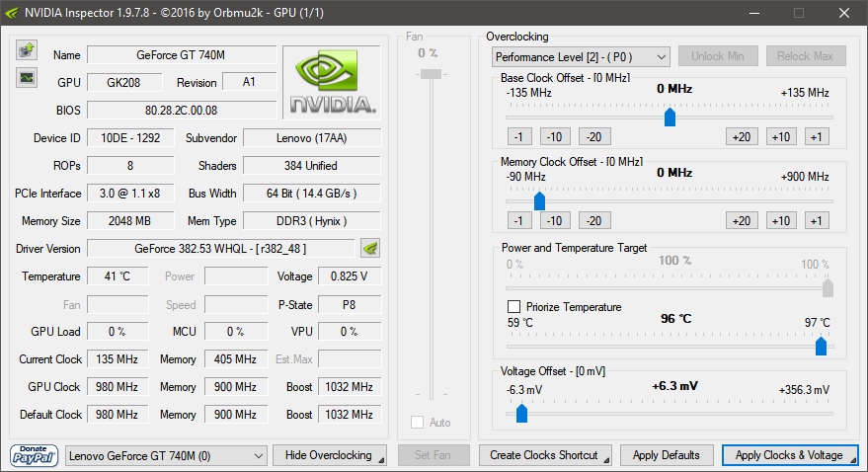
Task: Click the Bus Width value 64 Bit
Action: click(312, 194)
